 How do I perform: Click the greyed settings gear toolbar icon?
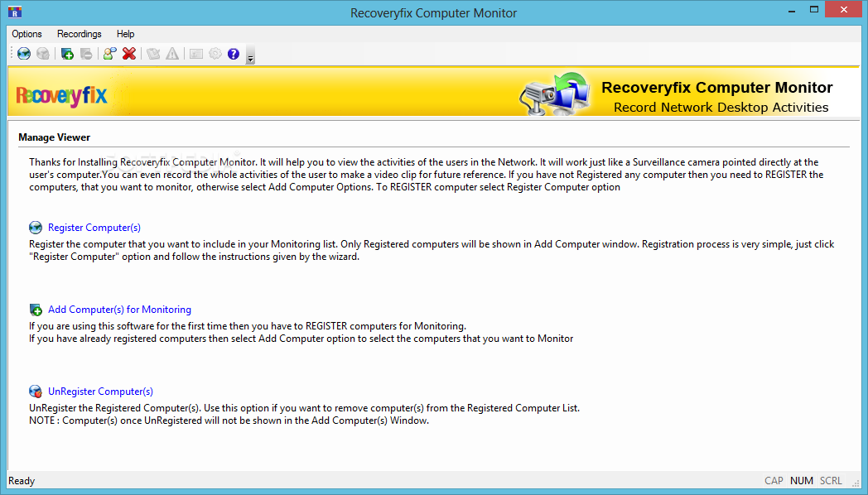tap(215, 54)
